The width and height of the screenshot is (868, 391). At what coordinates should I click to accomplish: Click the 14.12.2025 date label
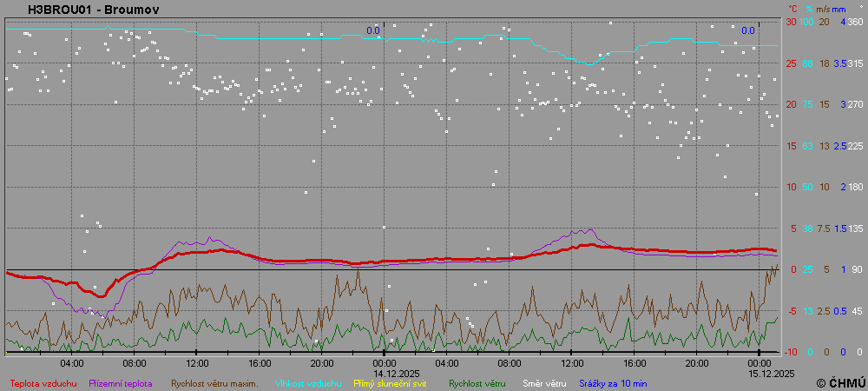tap(385, 374)
